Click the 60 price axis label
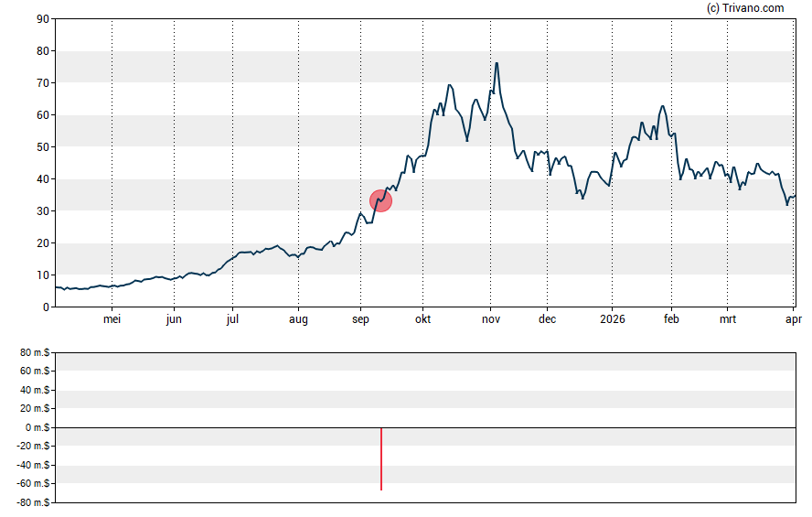Viewport: 812px width, 517px height. [x=43, y=115]
